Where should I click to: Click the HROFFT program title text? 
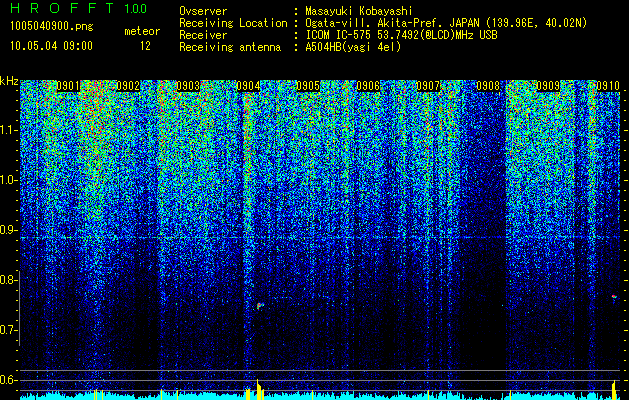[x=62, y=8]
